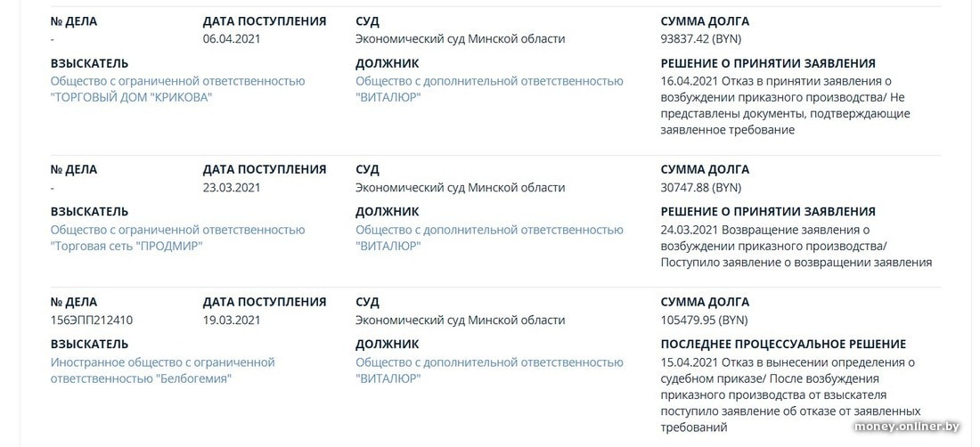Click the case number 156ЭПП212410
Viewport: 980px width, 447px height.
[x=92, y=321]
